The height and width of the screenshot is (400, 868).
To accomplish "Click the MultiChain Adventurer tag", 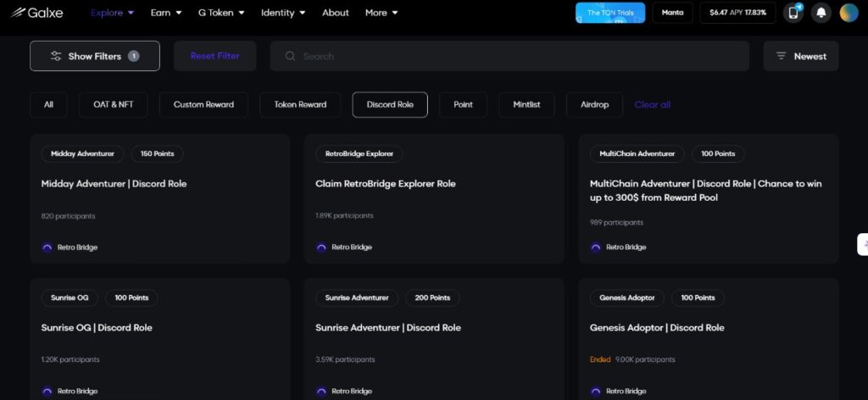I will (x=637, y=153).
